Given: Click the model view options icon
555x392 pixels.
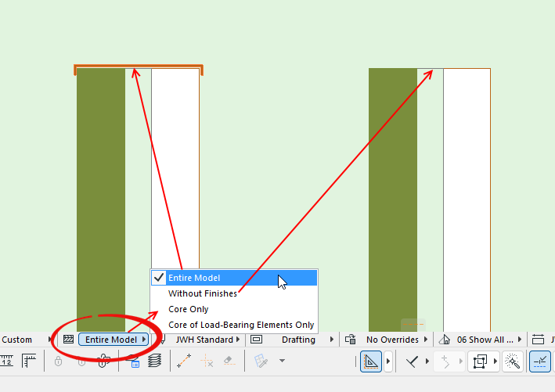Looking at the screenshot, I should [256, 340].
